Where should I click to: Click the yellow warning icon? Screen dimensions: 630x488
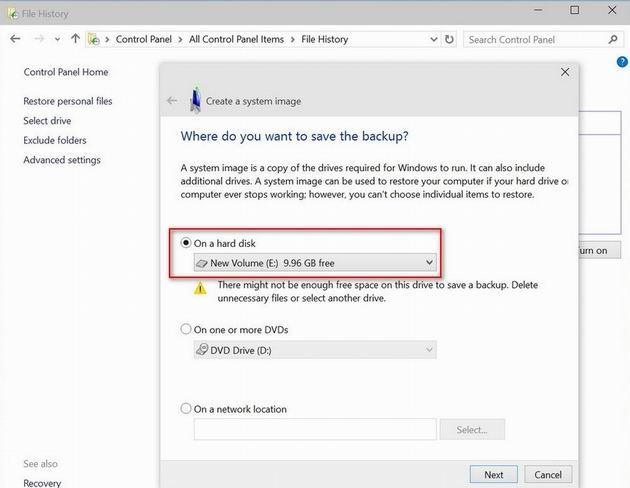tap(200, 288)
